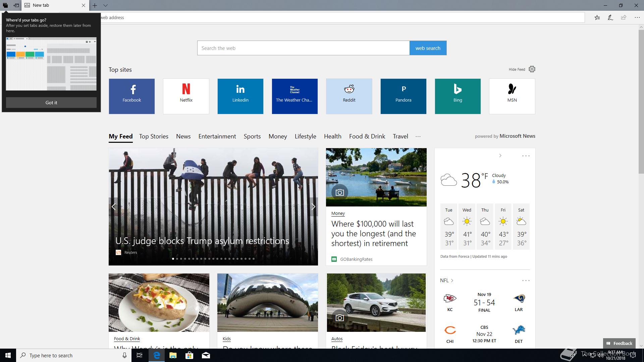
Task: Switch to the Sports tab
Action: click(x=252, y=136)
